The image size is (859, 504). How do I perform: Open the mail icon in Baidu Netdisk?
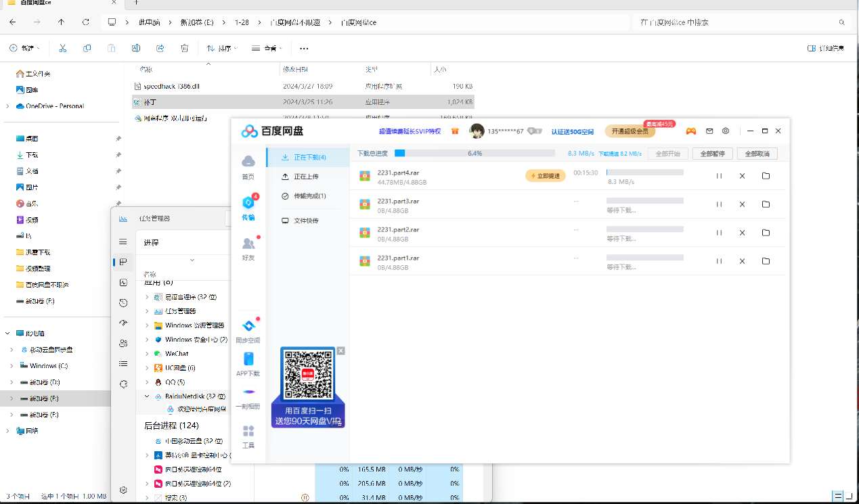click(x=709, y=131)
